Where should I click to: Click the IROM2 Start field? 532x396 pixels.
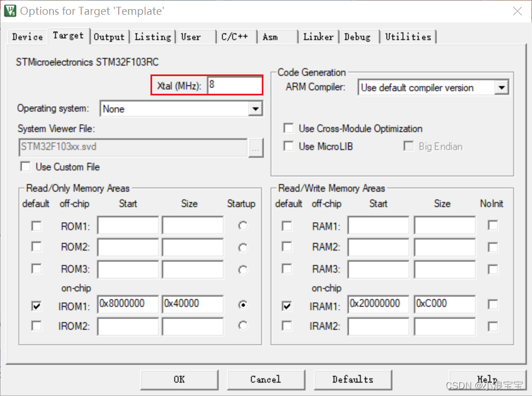point(128,326)
